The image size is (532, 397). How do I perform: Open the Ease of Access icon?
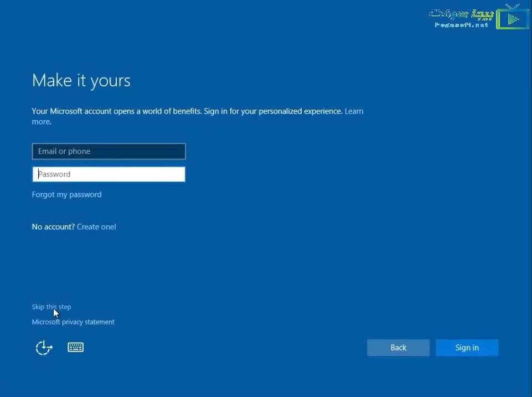[x=44, y=348]
